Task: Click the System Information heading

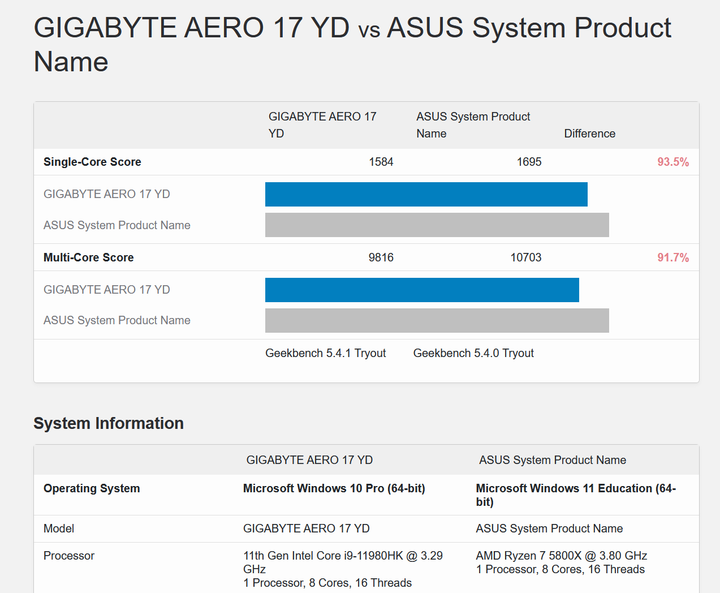Action: (108, 424)
